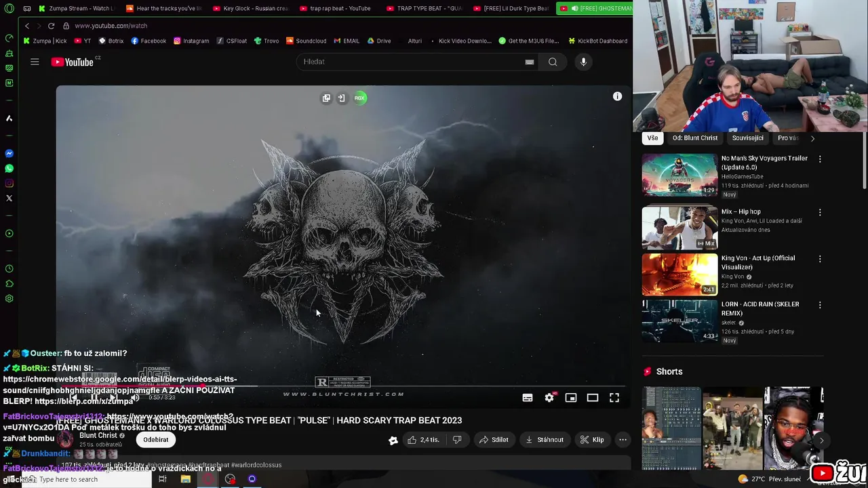Open the miniplayer from the video controls

click(570, 398)
